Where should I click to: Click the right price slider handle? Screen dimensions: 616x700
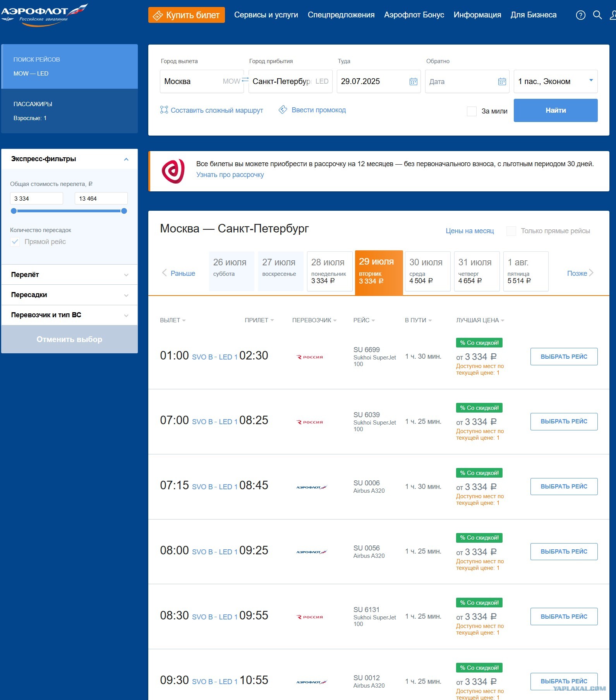(x=124, y=211)
